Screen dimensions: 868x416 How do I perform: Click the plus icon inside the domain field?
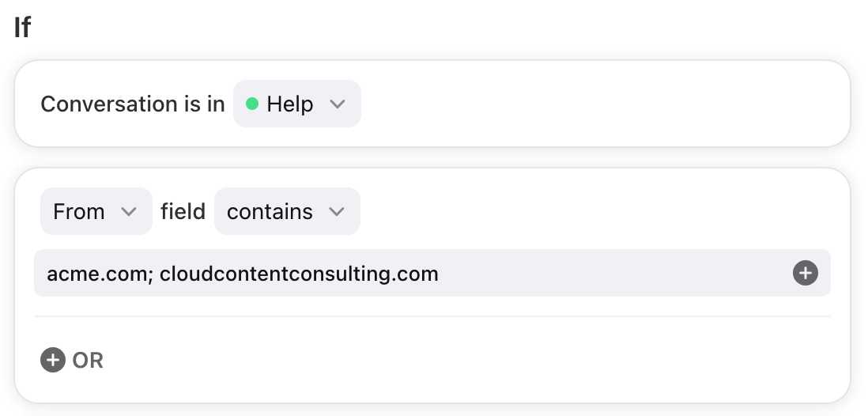(x=805, y=273)
